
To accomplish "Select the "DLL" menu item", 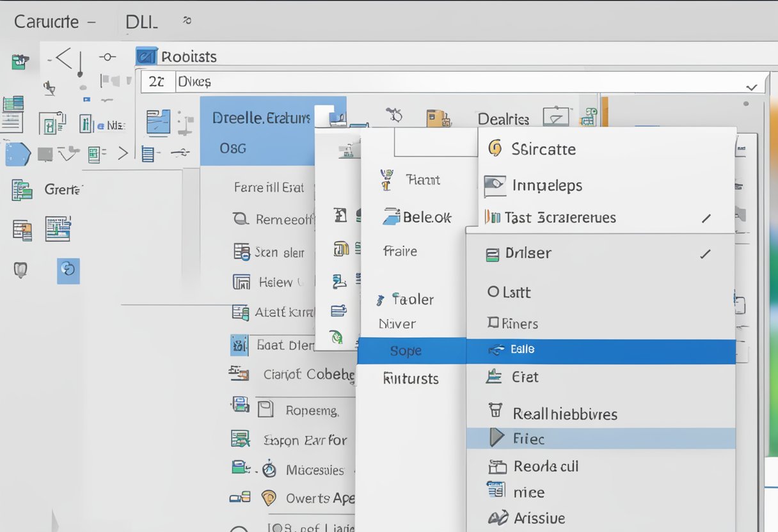I will pyautogui.click(x=142, y=21).
